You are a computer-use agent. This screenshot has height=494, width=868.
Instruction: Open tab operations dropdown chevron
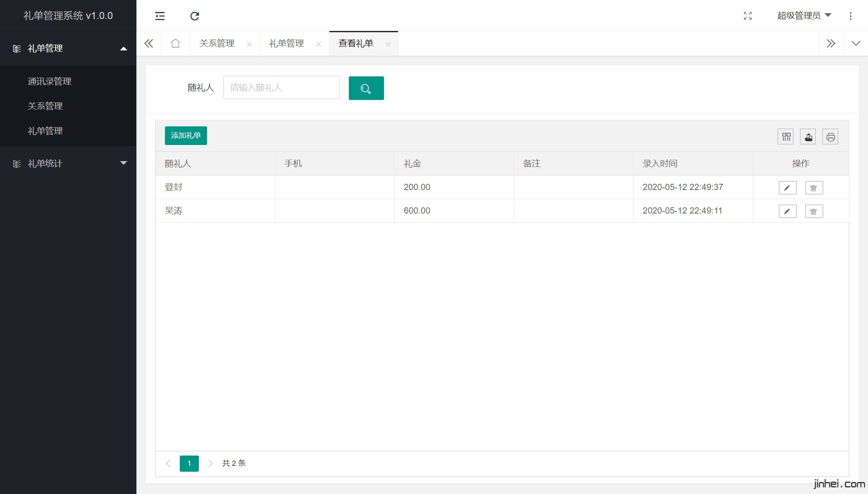tap(856, 43)
